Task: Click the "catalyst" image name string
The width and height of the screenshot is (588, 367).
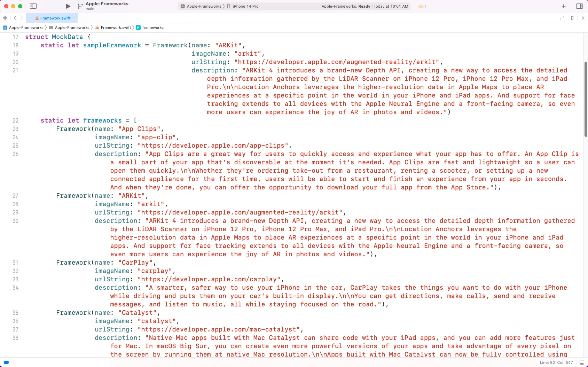Action: pyautogui.click(x=157, y=321)
